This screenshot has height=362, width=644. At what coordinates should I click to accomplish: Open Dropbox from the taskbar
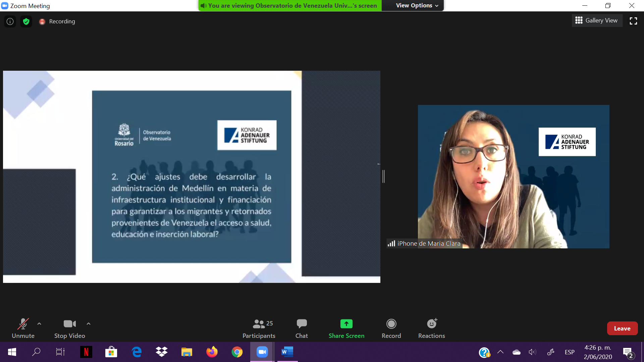pos(162,352)
